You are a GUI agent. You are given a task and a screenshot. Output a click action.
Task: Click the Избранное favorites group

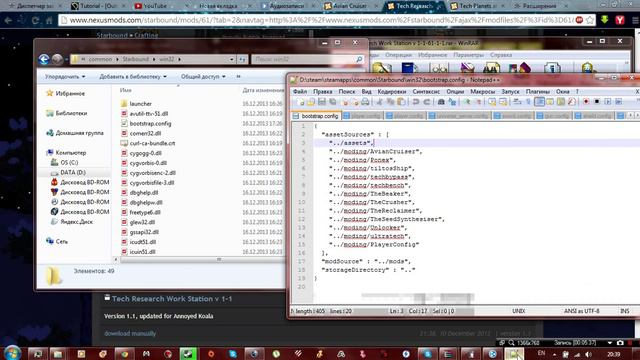point(70,93)
